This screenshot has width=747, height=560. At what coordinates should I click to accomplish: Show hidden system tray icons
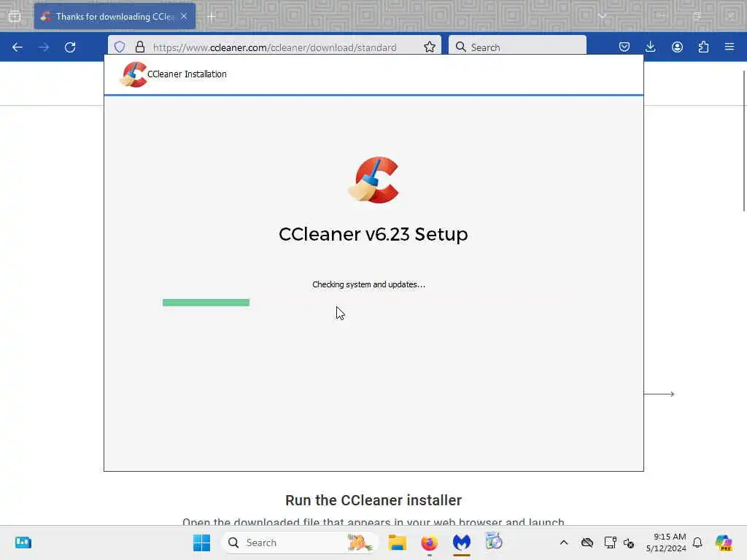coord(564,542)
